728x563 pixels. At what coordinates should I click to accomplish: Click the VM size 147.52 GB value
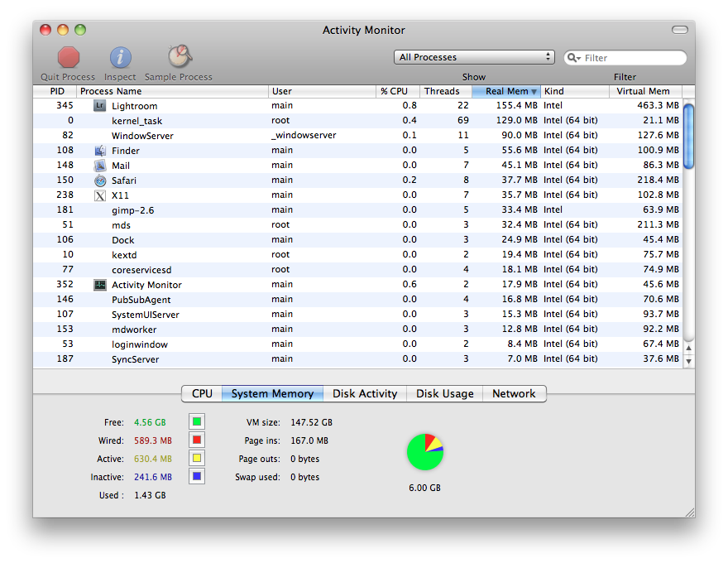312,422
